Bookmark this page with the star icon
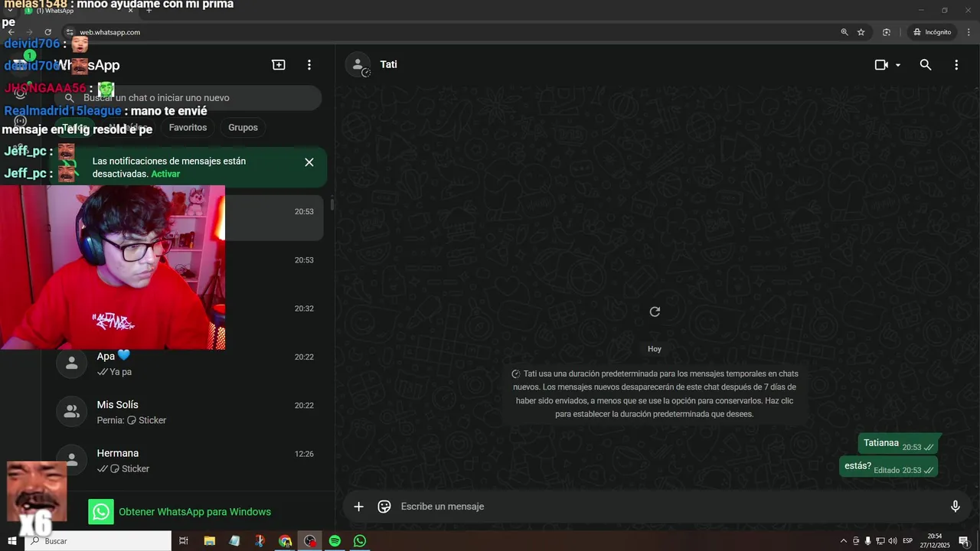Viewport: 980px width, 551px height. tap(861, 32)
